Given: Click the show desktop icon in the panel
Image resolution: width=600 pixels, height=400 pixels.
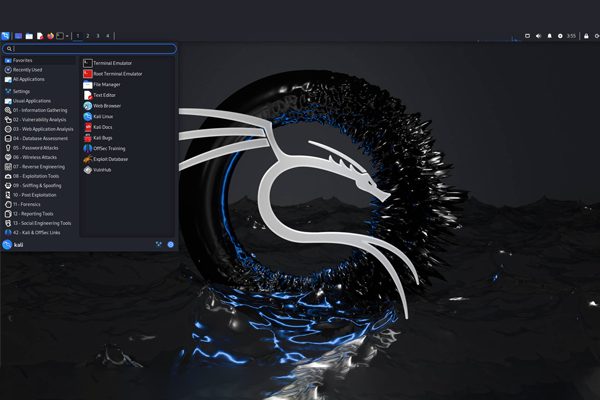Looking at the screenshot, I should pyautogui.click(x=18, y=36).
